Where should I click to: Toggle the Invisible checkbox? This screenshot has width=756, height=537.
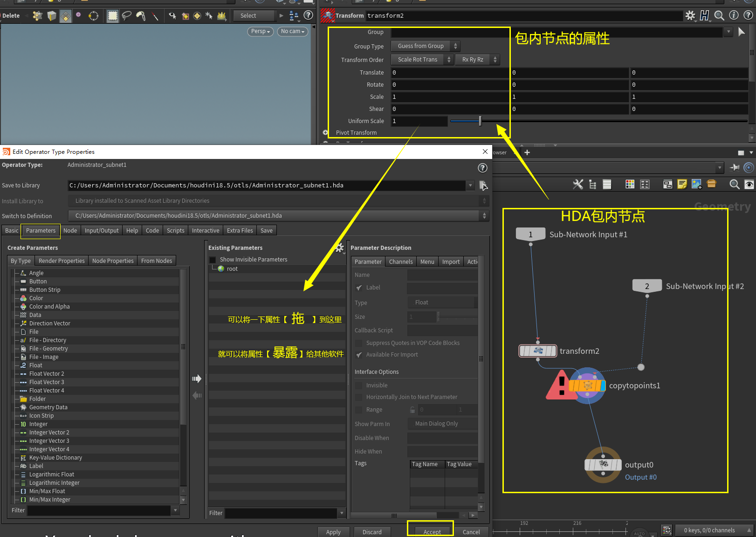coord(359,386)
